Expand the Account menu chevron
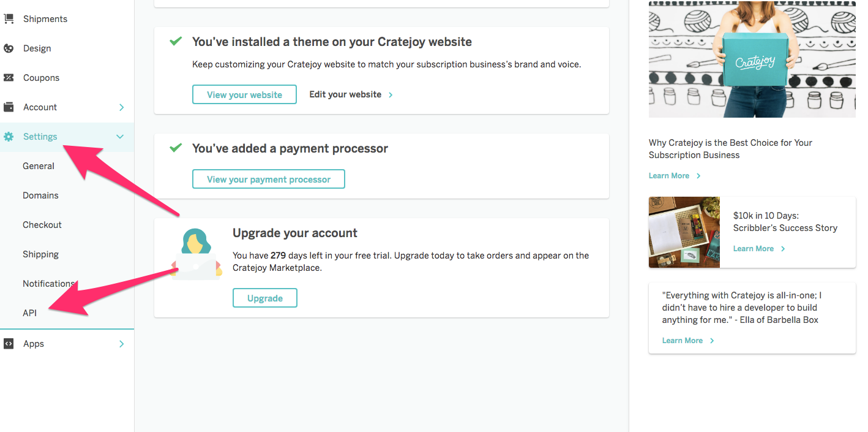 121,107
